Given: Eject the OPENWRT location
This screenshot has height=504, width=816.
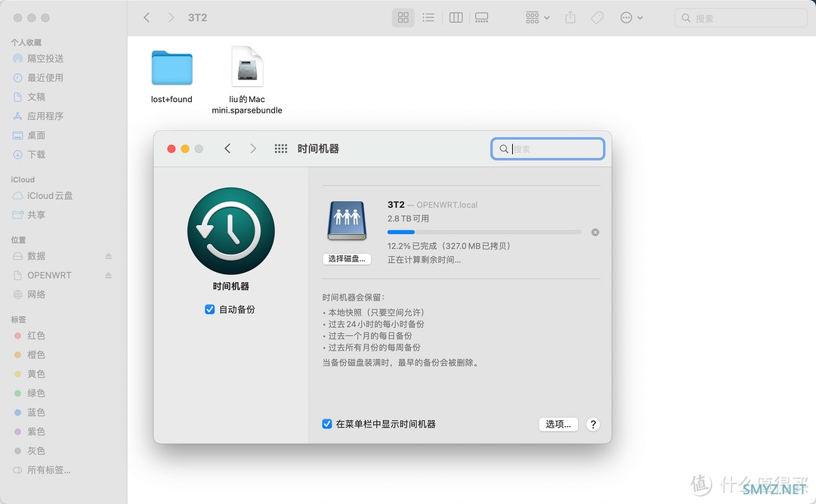Looking at the screenshot, I should point(108,275).
